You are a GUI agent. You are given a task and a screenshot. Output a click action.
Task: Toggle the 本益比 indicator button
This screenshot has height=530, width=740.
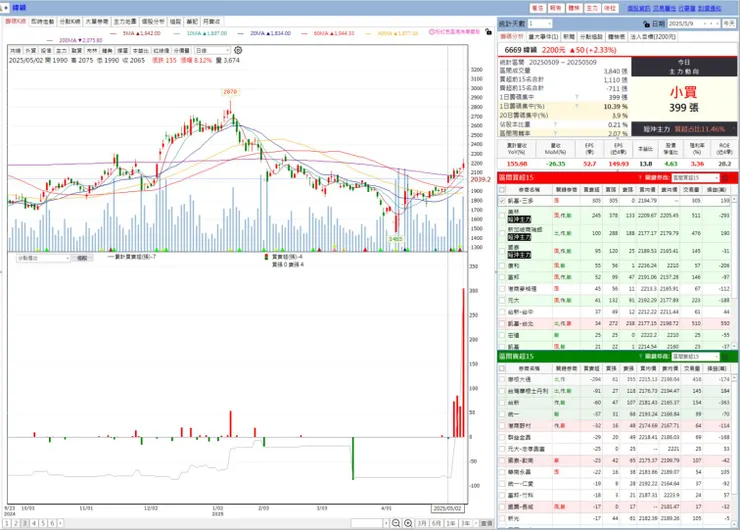click(x=141, y=50)
